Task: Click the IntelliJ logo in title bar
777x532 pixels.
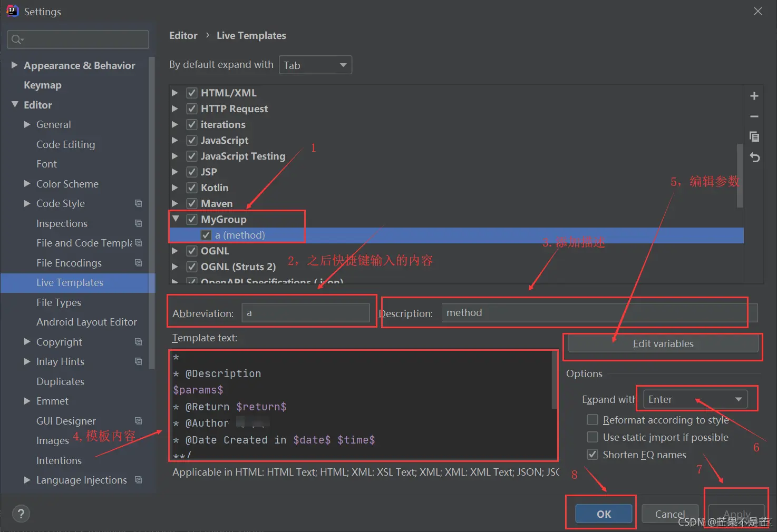Action: coord(12,11)
